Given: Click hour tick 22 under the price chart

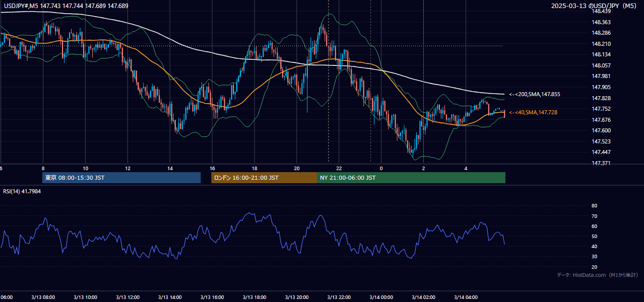Looking at the screenshot, I should 339,169.
